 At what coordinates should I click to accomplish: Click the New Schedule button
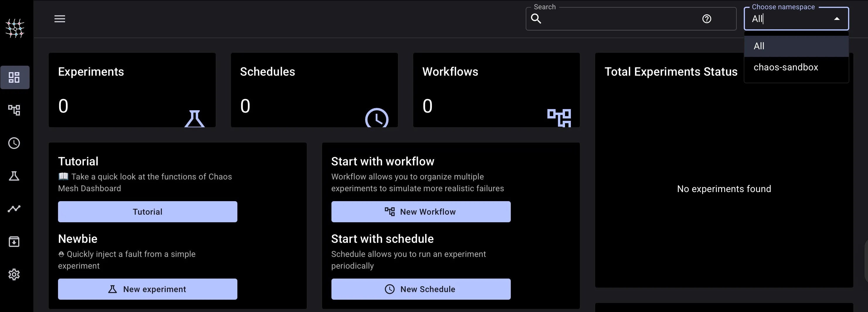coord(421,289)
